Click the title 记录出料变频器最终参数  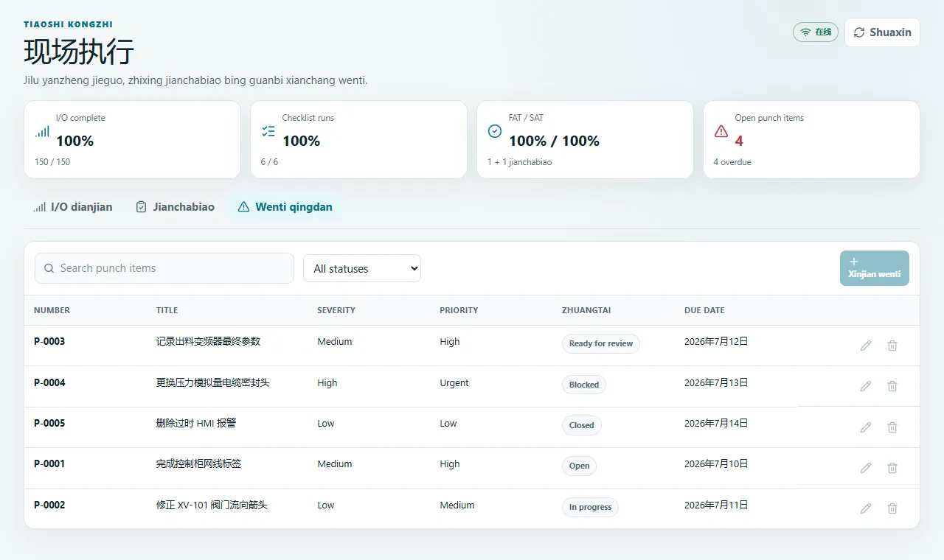coord(209,342)
